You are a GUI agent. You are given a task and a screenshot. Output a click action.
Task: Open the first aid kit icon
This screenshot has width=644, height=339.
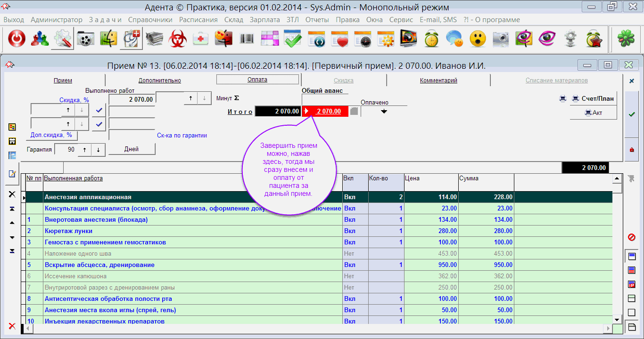[x=201, y=39]
